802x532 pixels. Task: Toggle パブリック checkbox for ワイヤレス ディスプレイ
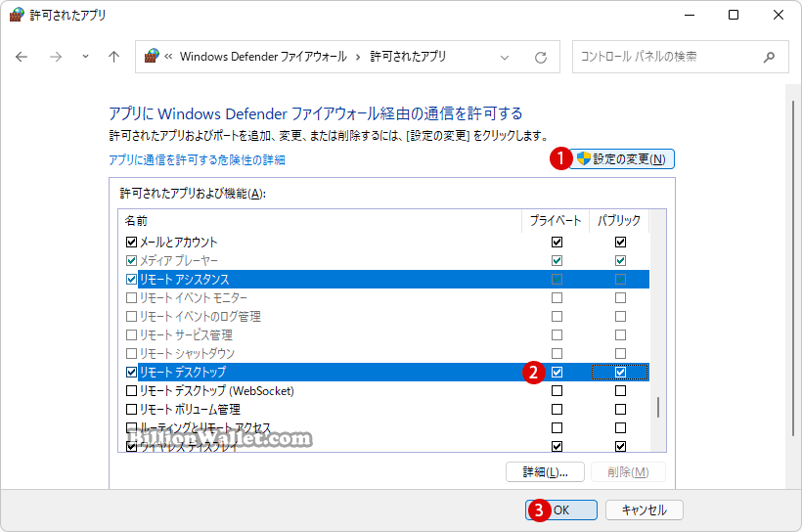[620, 447]
